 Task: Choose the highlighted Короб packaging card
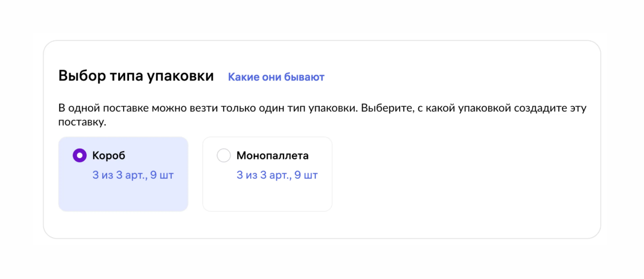point(123,174)
